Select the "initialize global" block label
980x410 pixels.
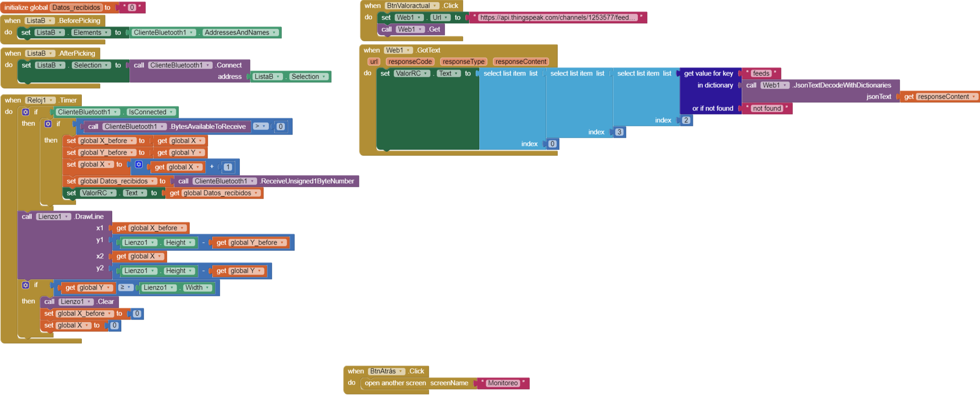click(x=26, y=7)
